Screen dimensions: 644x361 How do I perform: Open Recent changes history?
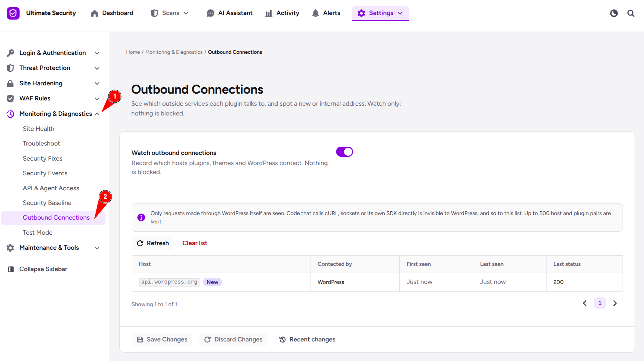coord(307,340)
